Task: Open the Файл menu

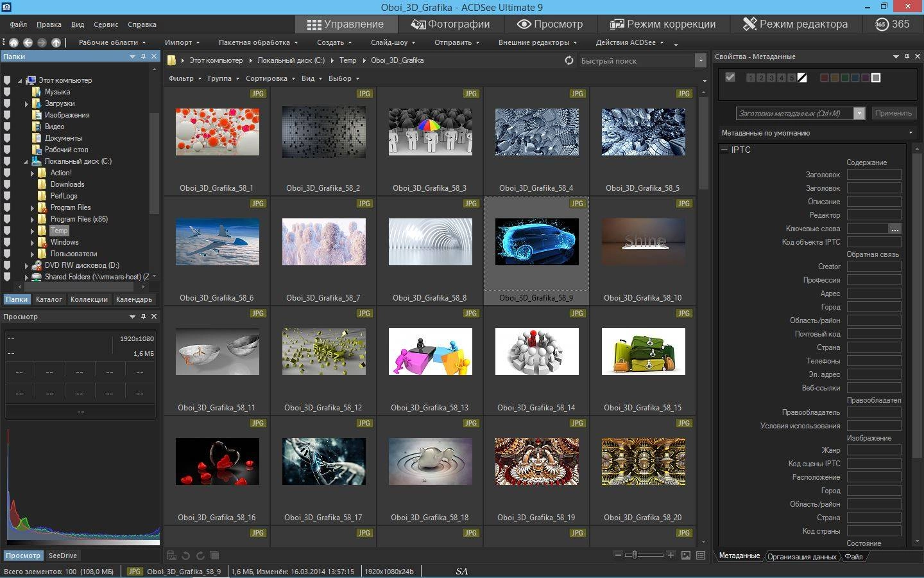Action: coord(18,24)
